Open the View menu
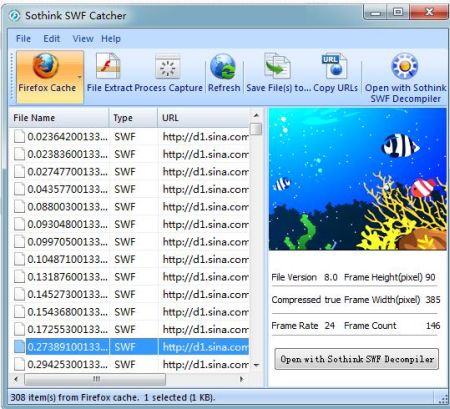450x409 pixels. point(83,39)
